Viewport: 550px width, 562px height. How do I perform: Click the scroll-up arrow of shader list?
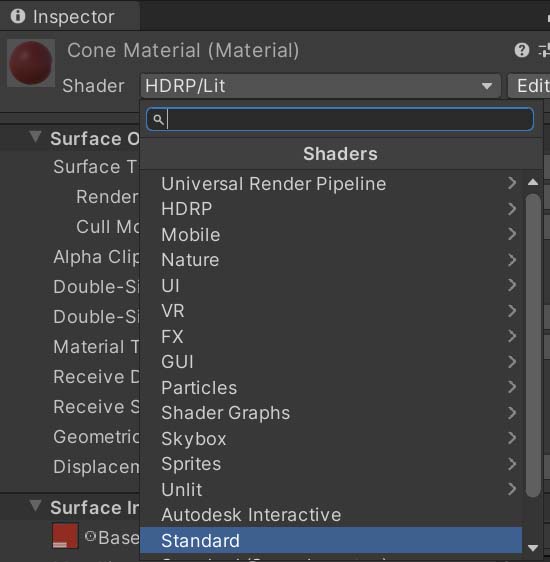point(533,182)
